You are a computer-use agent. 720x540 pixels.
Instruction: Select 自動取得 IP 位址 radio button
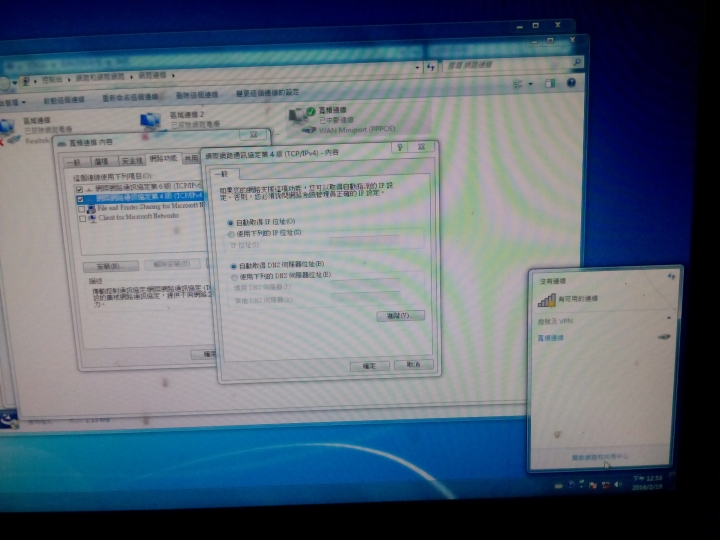[231, 223]
